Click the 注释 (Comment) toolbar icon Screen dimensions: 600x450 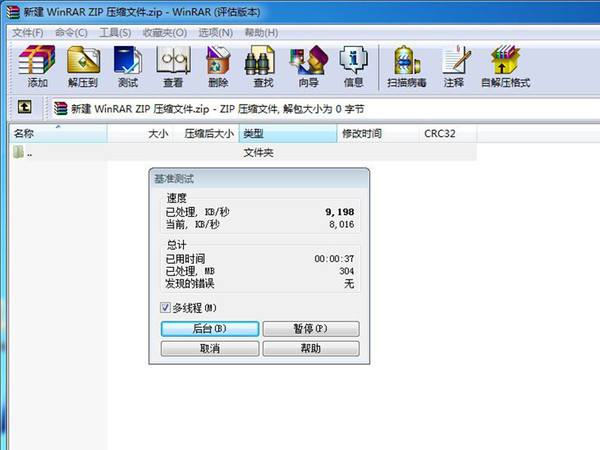pos(456,60)
